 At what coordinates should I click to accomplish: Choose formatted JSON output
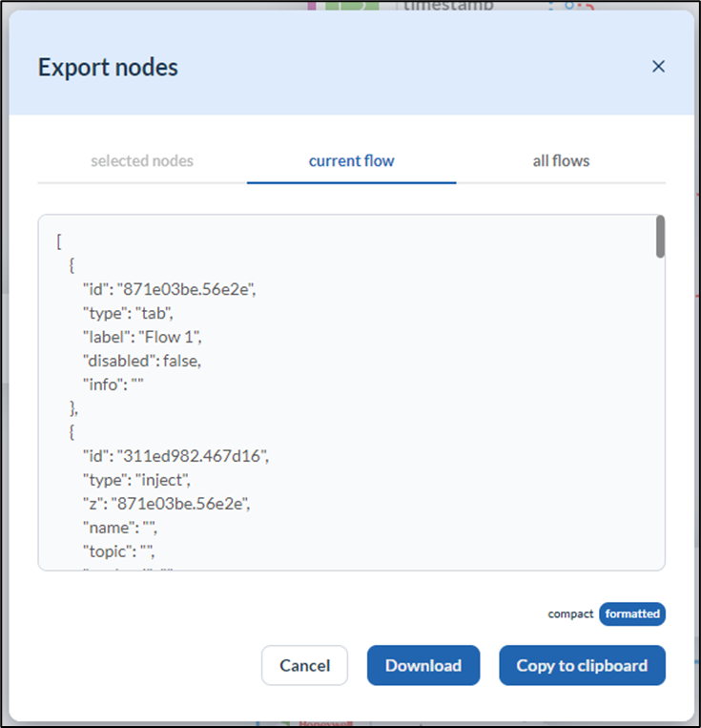coord(631,614)
